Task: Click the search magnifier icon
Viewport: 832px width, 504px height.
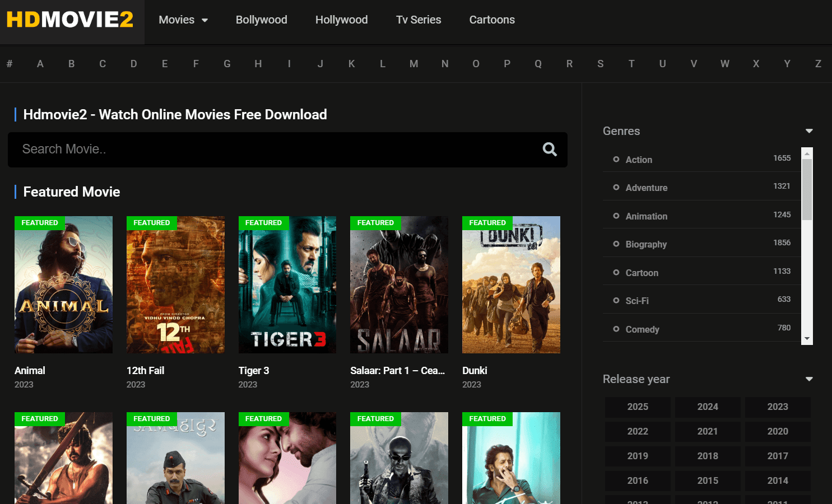Action: click(550, 149)
